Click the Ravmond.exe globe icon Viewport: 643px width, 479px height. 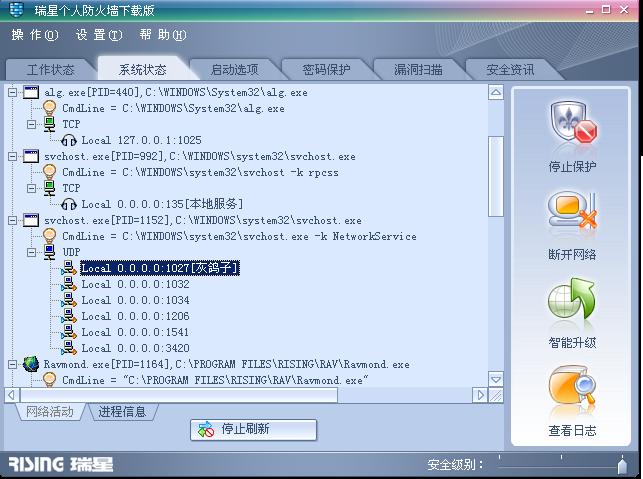click(31, 364)
